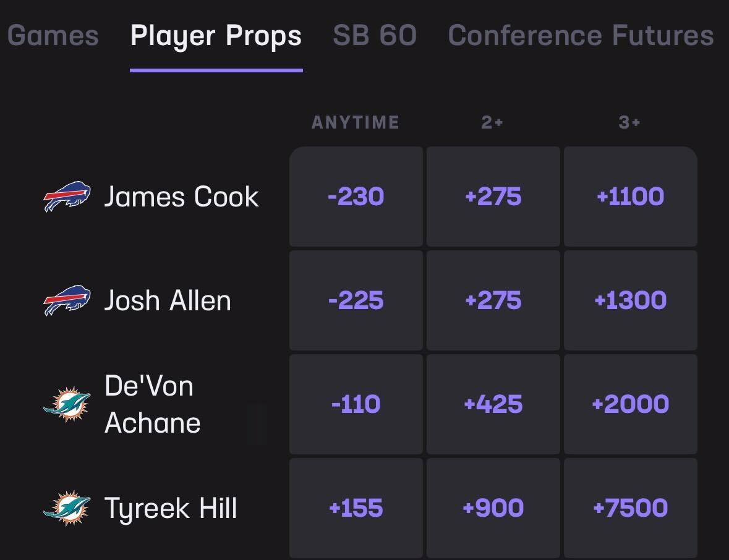Switch to Conference Futures
Screen dimensions: 729x560
click(581, 36)
